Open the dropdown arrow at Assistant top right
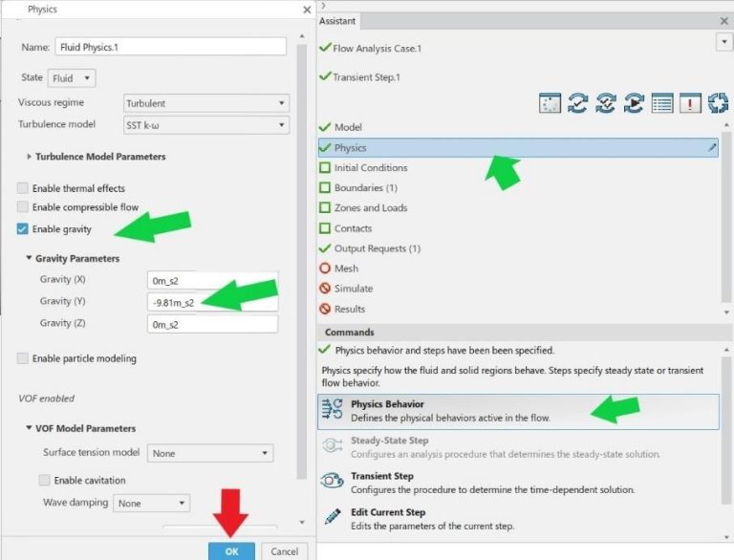Viewport: 734px width, 560px height. click(724, 42)
